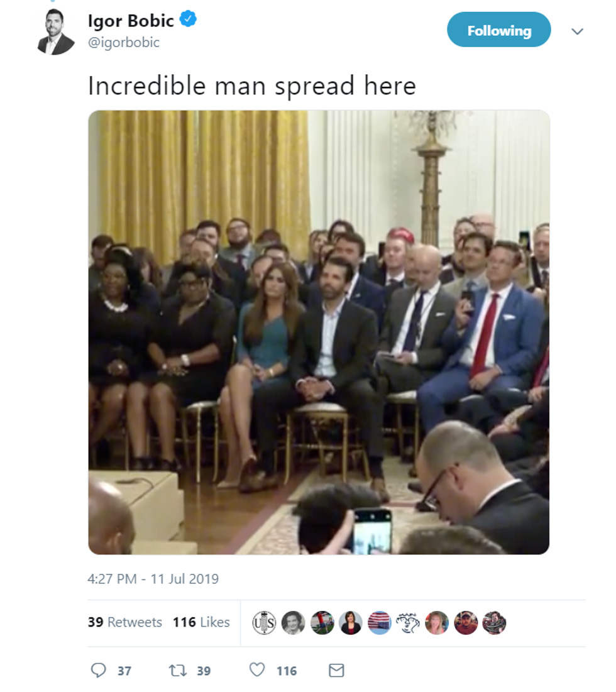Open the 4:27 PM tweet timestamp

tap(153, 579)
